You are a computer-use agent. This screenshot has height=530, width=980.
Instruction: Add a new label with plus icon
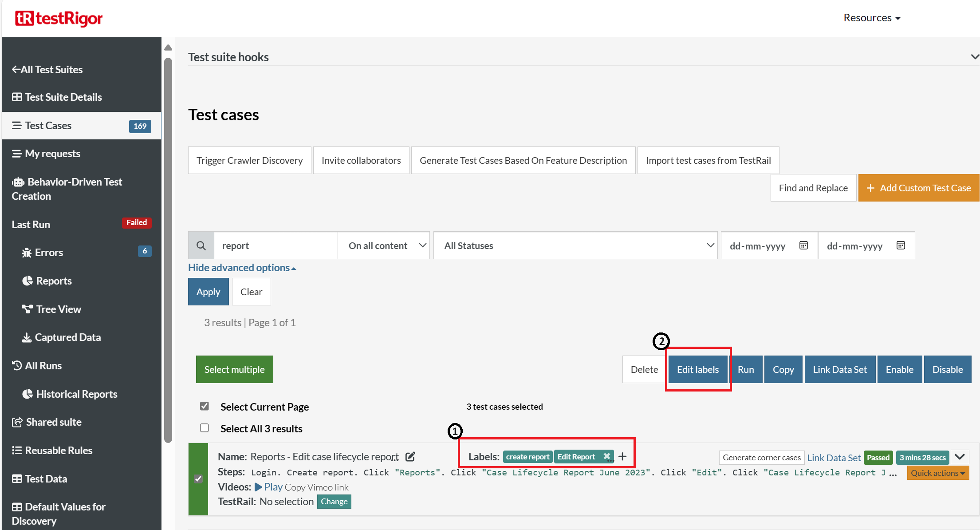[622, 456]
